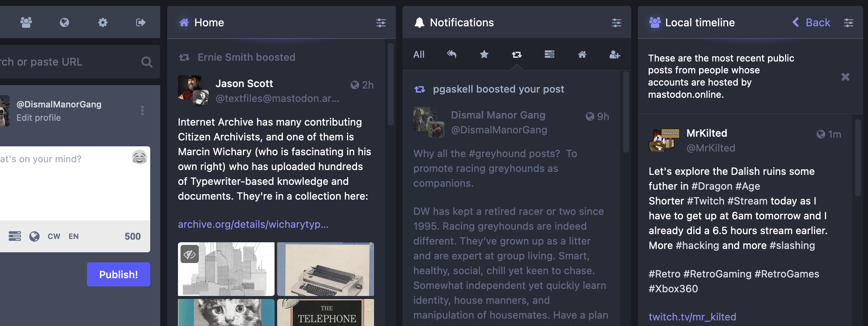
Task: Open preferences gear icon
Action: point(102,23)
